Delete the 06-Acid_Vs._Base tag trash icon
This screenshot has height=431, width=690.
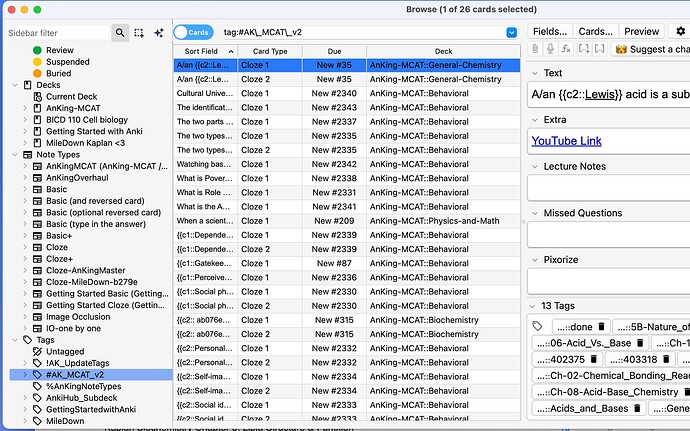pos(640,343)
